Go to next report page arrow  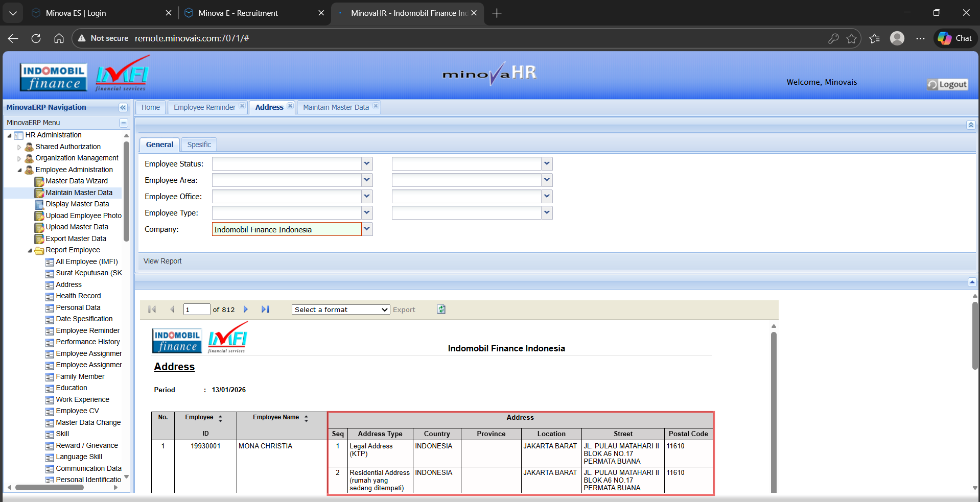(x=246, y=309)
